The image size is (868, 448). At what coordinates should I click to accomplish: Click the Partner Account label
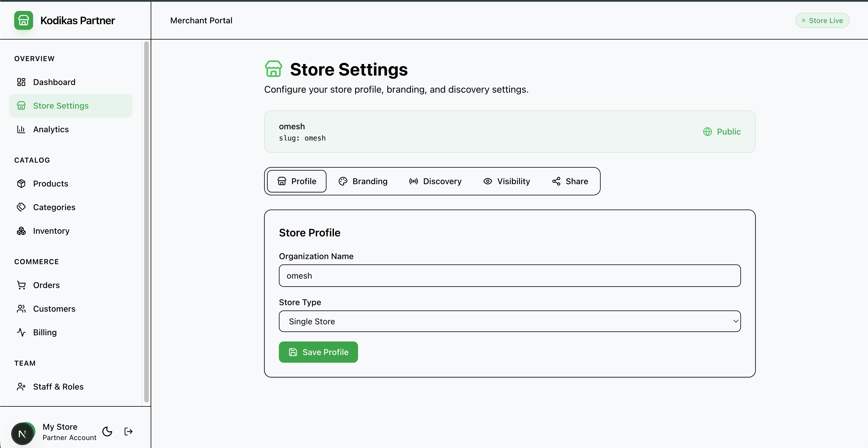69,438
